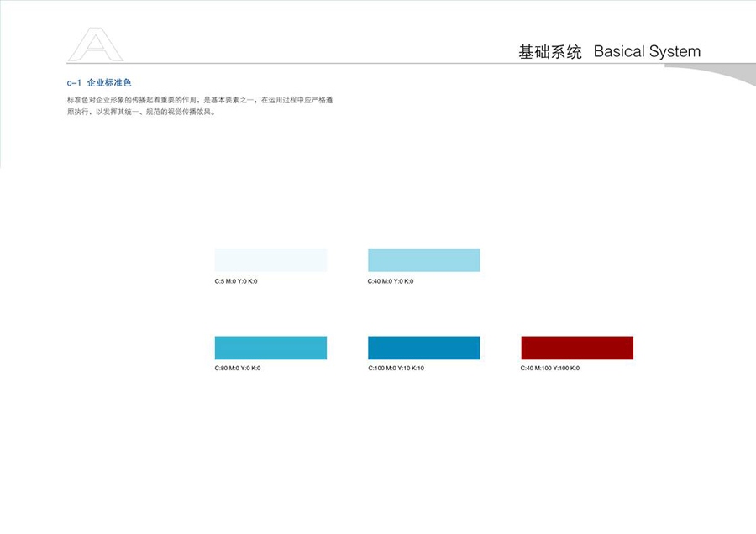Click the 'C:40 M:100 Y:100 K:0' label

click(550, 368)
